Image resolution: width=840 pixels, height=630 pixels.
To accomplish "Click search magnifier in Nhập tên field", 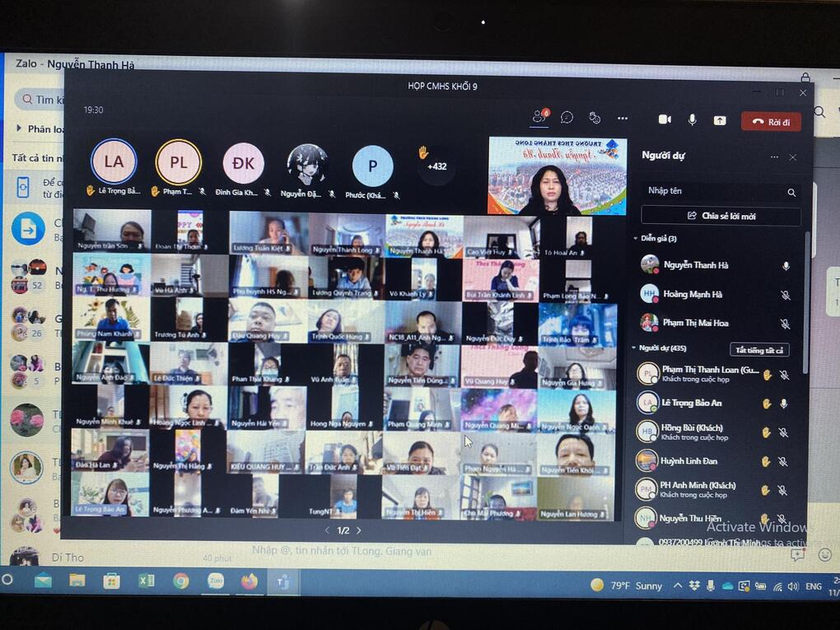I will (x=791, y=193).
